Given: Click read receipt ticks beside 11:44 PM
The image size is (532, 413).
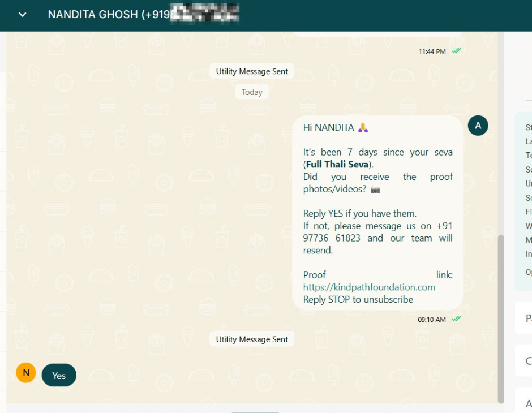Looking at the screenshot, I should (x=456, y=51).
